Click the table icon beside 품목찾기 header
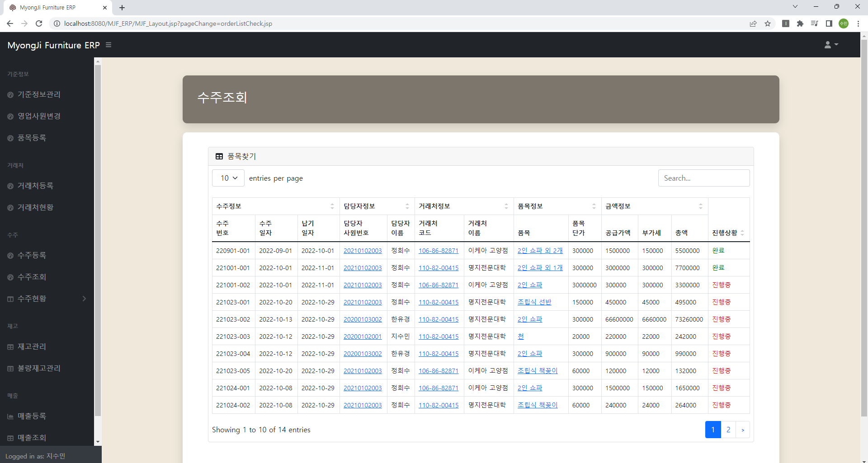868x463 pixels. click(x=220, y=156)
